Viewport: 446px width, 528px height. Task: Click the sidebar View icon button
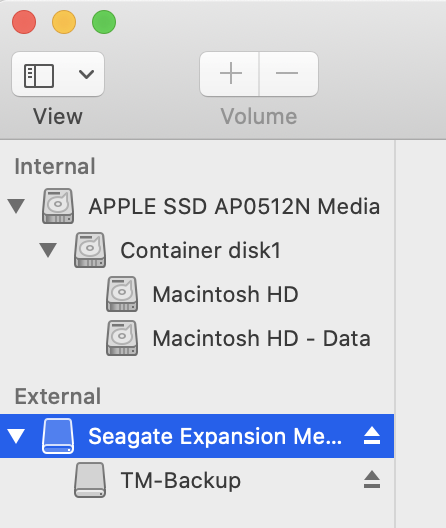[39, 75]
